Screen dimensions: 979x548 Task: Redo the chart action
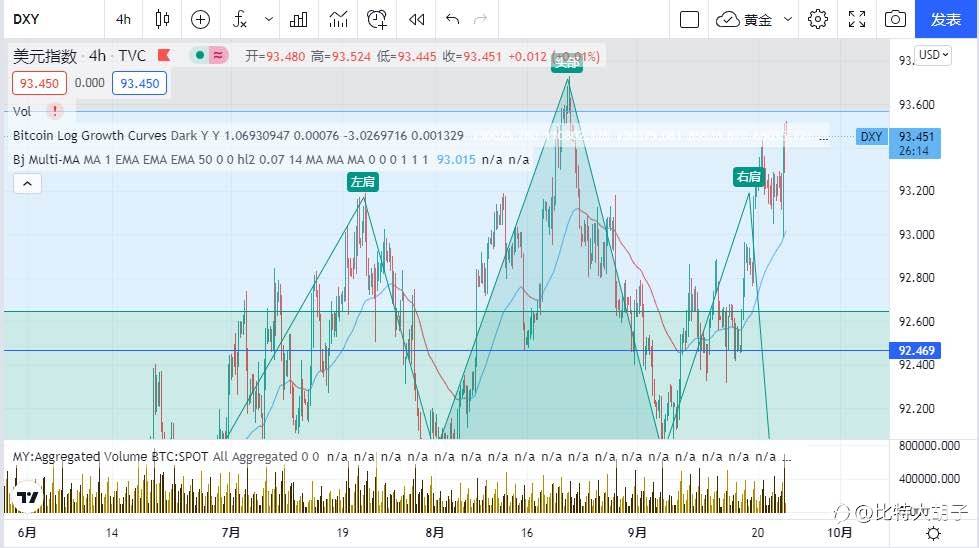[480, 19]
